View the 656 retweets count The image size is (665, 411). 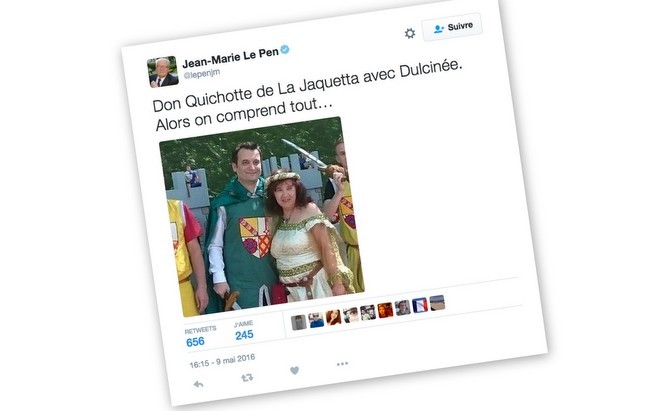[x=195, y=342]
